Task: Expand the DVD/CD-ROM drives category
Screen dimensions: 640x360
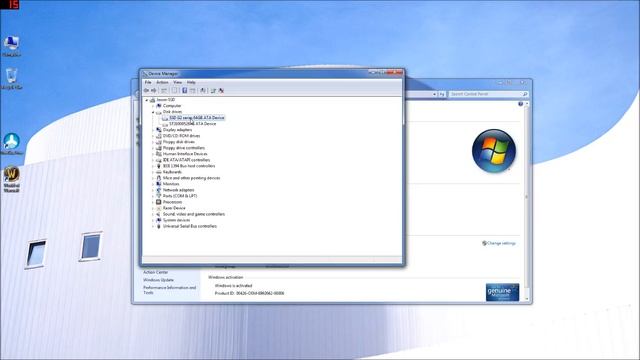Action: (x=153, y=136)
